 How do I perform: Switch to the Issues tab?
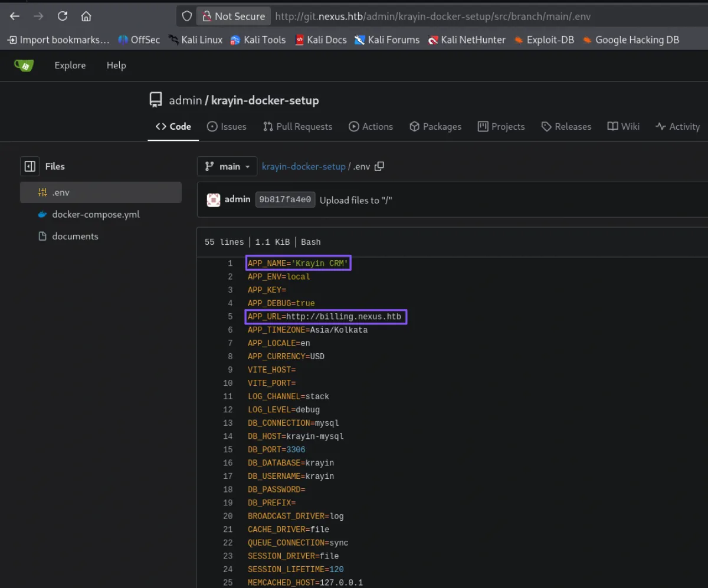227,126
